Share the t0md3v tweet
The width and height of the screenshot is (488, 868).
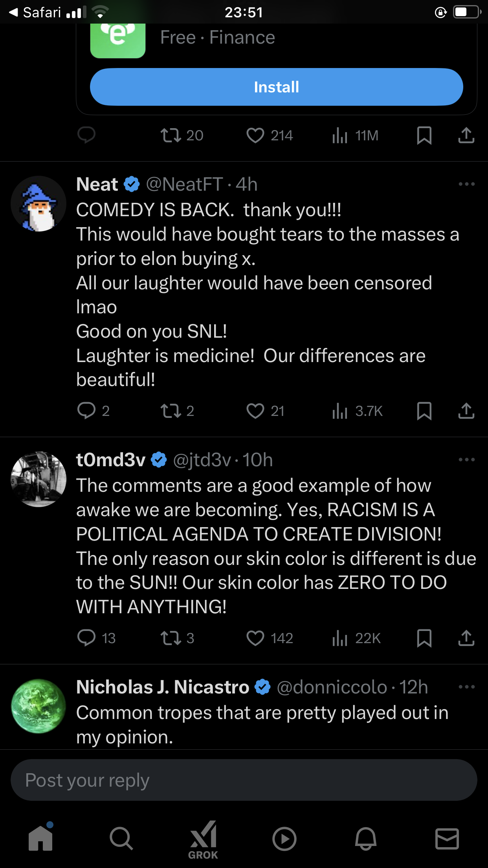[466, 638]
